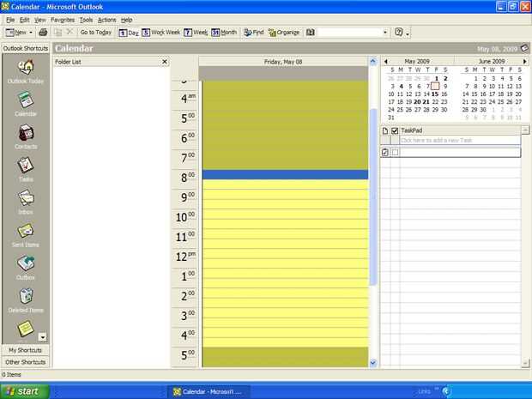Click the Friday, May 08 day header
Image resolution: width=532 pixels, height=399 pixels.
283,62
